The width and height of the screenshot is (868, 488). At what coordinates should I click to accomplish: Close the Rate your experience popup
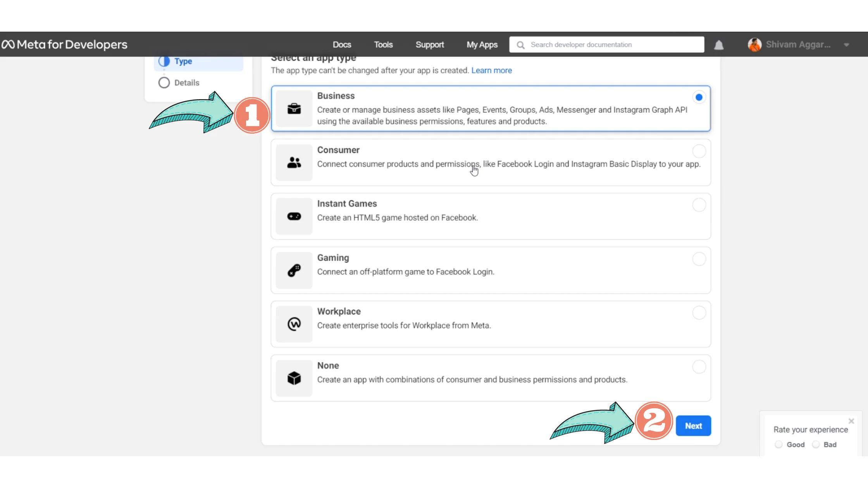(x=851, y=421)
